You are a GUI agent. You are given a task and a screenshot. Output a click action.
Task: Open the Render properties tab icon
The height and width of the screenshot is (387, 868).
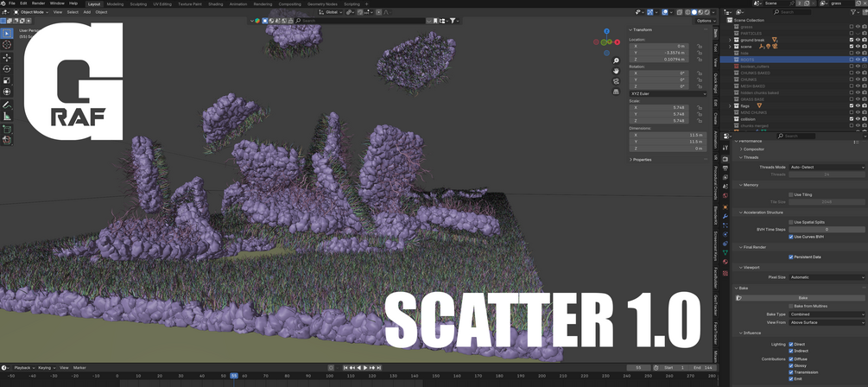725,160
